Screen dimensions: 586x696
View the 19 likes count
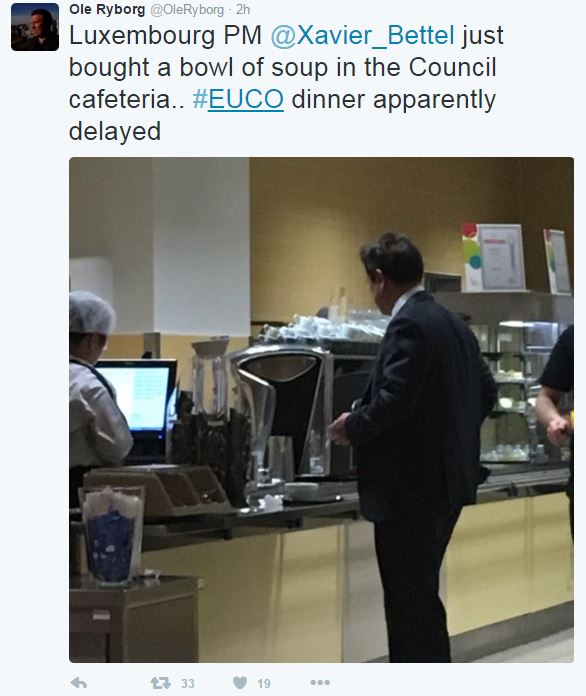click(x=264, y=684)
